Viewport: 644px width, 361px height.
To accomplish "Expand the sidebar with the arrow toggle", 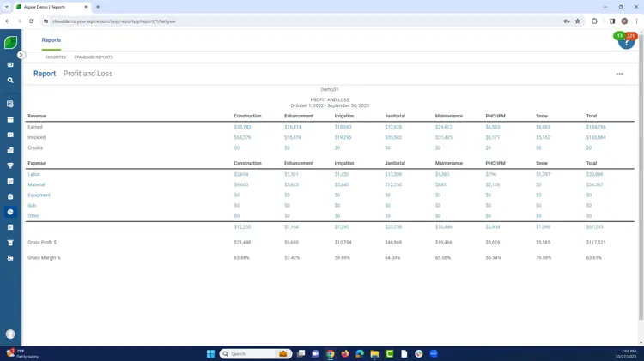I will 21,55.
